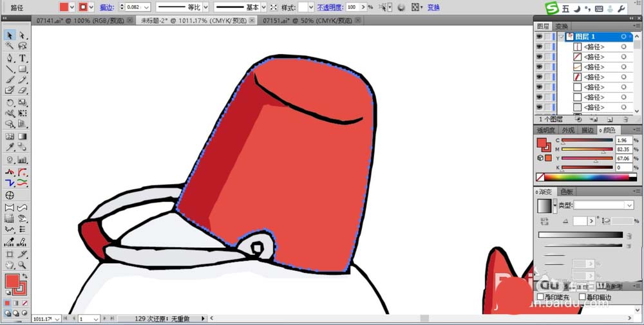This screenshot has height=325, width=644.
Task: Select the Eyedropper tool
Action: click(10, 147)
